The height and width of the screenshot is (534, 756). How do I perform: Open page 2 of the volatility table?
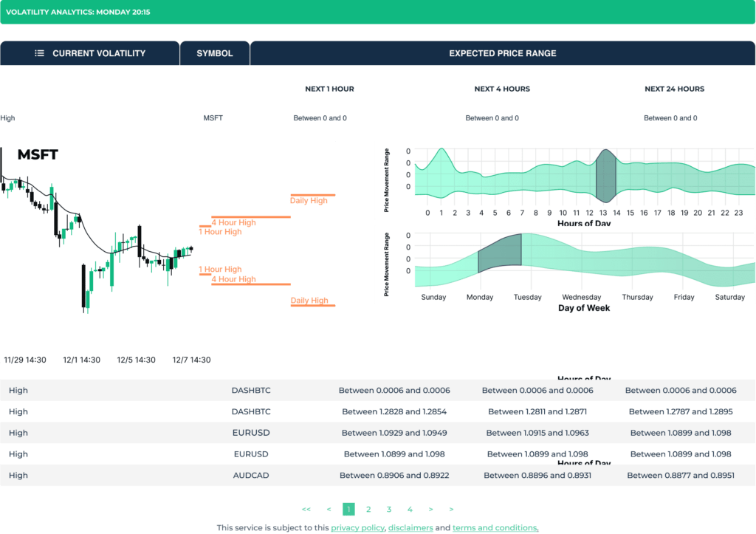tap(368, 509)
